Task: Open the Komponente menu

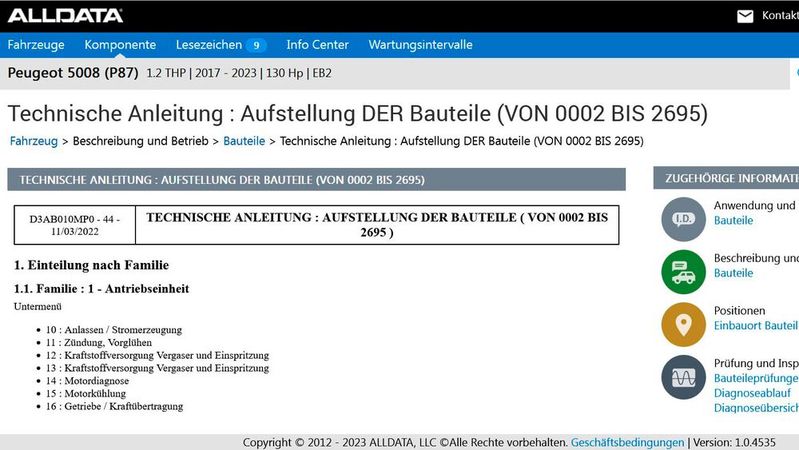Action: pos(120,45)
